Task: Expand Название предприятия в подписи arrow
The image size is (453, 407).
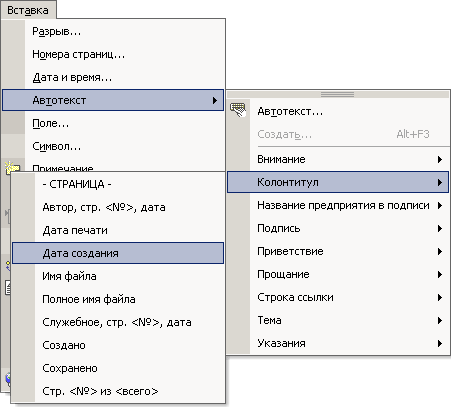Action: (440, 205)
